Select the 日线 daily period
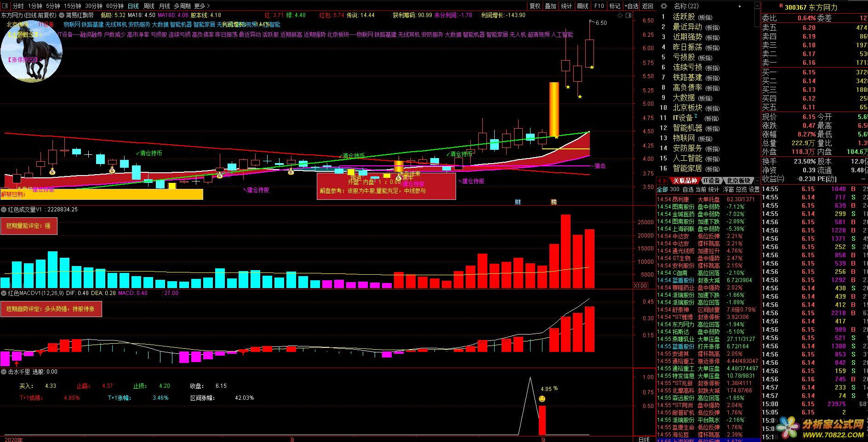 tap(133, 6)
